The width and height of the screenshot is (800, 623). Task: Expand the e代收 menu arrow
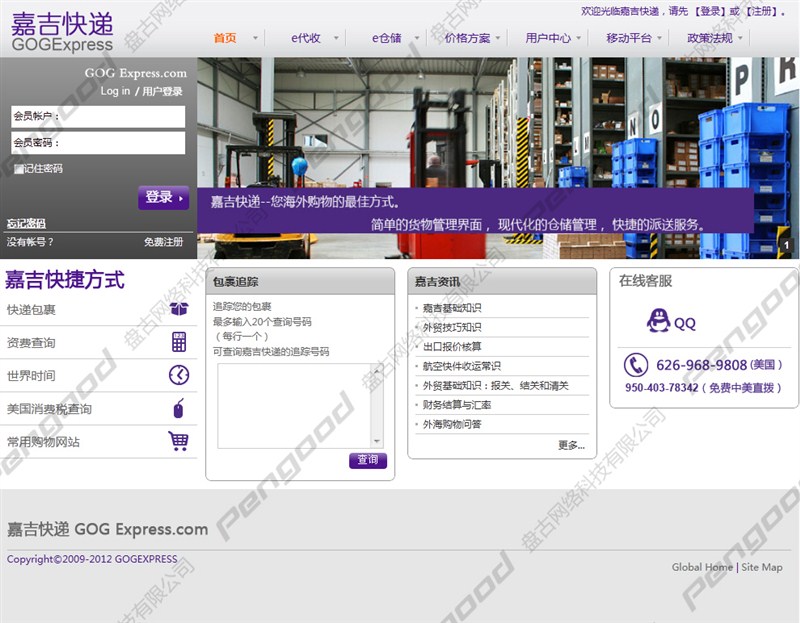pos(336,38)
